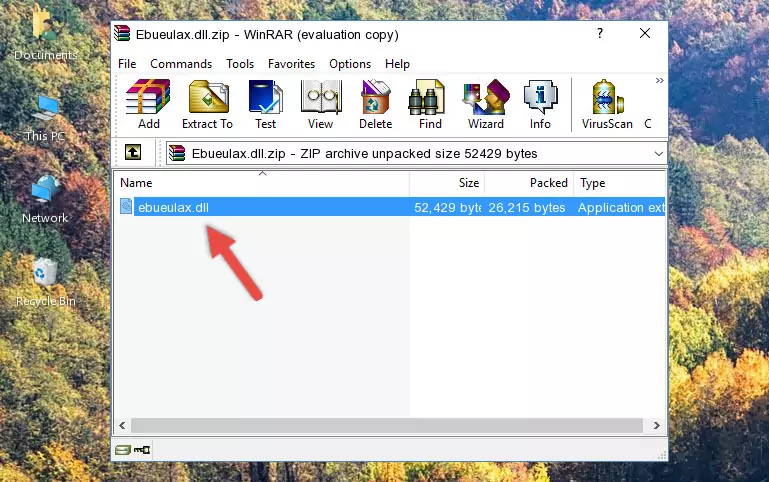769x482 pixels.
Task: Open the Tools menu
Action: 240,64
